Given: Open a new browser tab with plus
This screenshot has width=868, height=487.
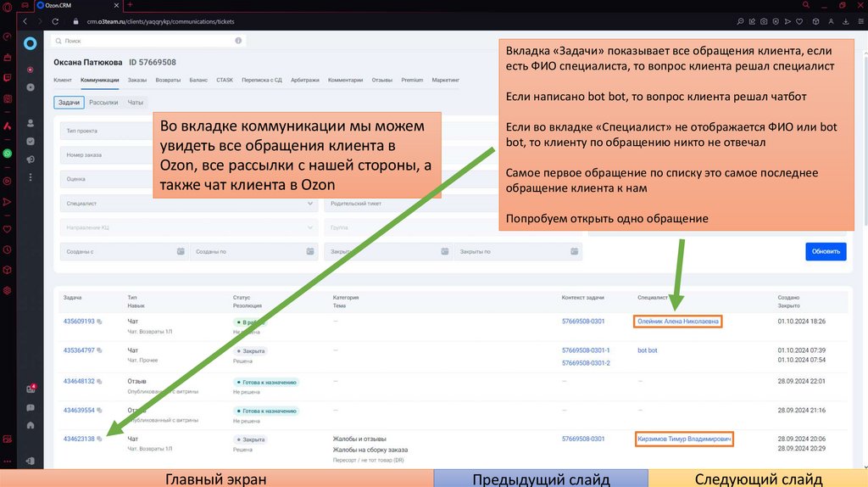Looking at the screenshot, I should 130,5.
